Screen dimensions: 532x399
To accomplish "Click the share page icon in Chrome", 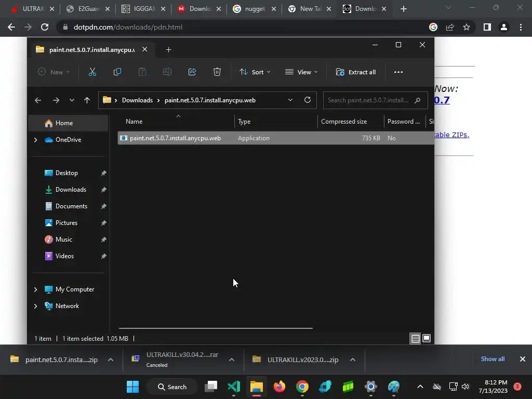I will click(x=450, y=27).
